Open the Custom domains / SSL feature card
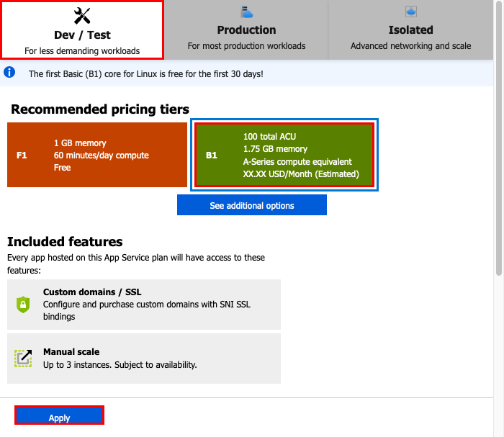504x437 pixels. pyautogui.click(x=144, y=305)
